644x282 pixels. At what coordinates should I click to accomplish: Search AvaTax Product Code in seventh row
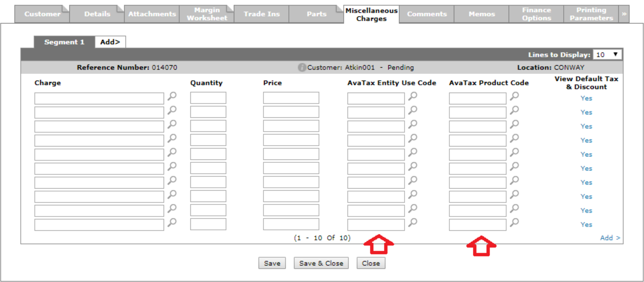click(x=514, y=180)
